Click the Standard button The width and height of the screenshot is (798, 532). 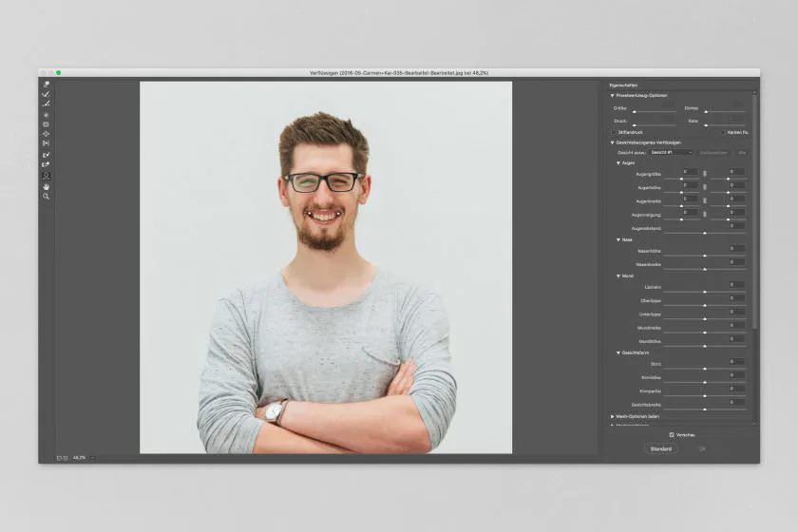(660, 448)
